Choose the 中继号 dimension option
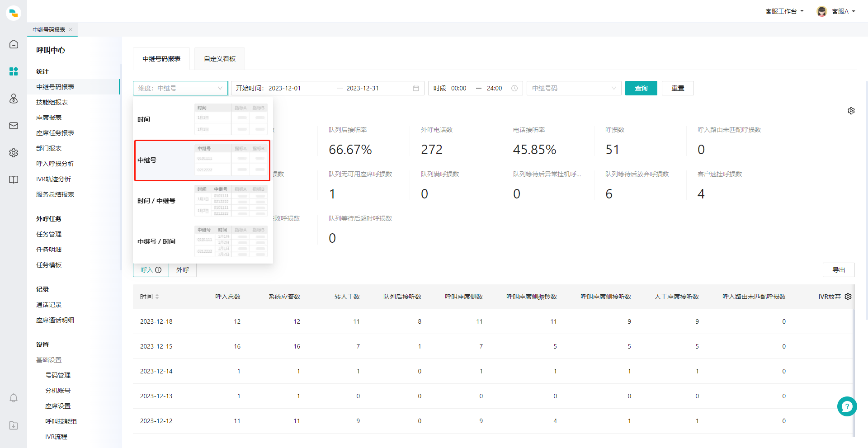 [x=203, y=160]
